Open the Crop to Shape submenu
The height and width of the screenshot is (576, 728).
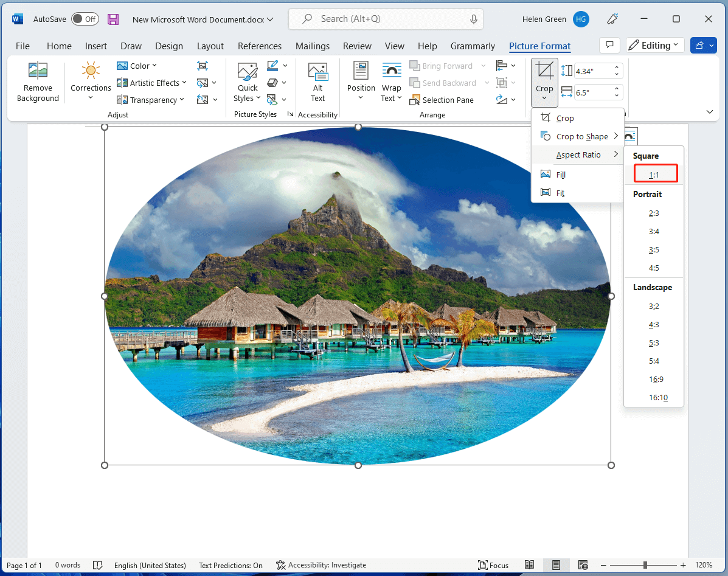[x=583, y=136]
